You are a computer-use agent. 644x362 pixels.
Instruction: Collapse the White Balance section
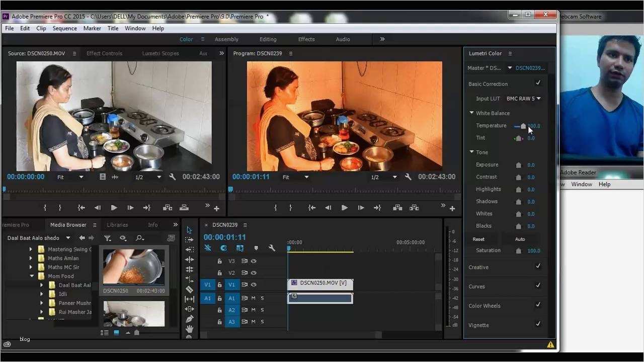coord(472,113)
